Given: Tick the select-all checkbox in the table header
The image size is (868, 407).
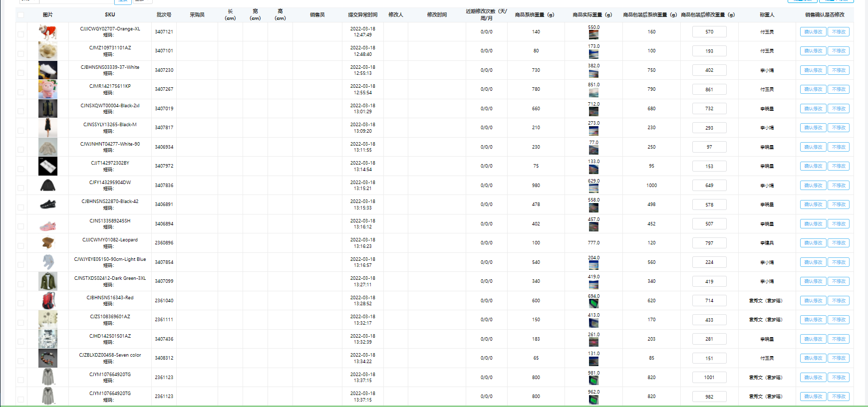Looking at the screenshot, I should [20, 15].
